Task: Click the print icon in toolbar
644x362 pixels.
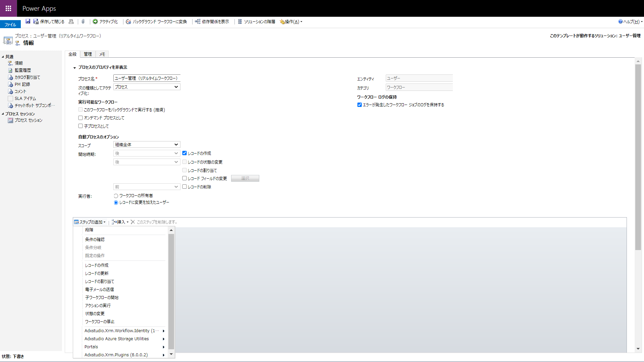Action: [x=71, y=21]
